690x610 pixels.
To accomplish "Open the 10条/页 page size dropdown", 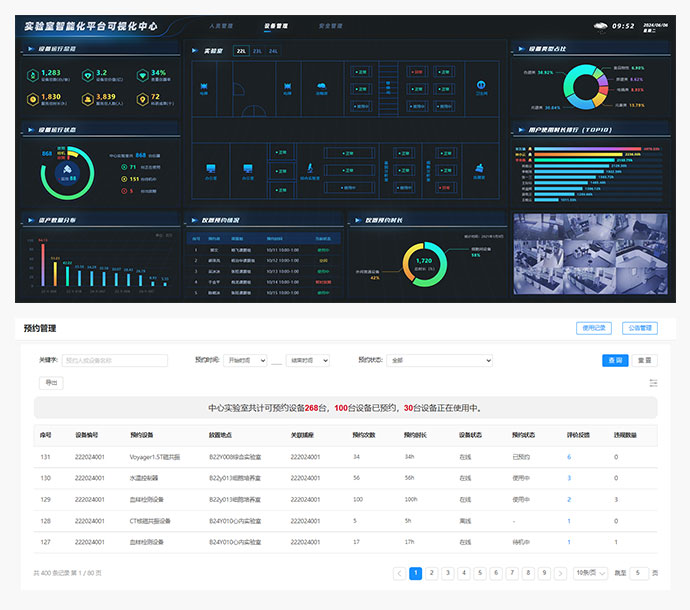I will 590,573.
